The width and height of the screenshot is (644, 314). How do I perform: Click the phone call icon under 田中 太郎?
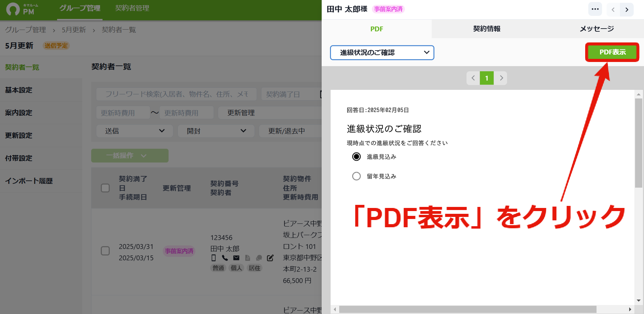coord(225,258)
